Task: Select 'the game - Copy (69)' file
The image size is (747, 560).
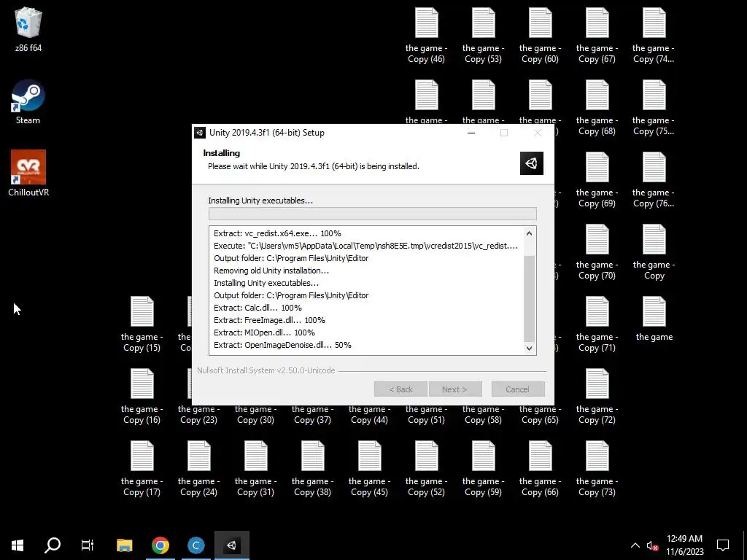Action: click(597, 180)
